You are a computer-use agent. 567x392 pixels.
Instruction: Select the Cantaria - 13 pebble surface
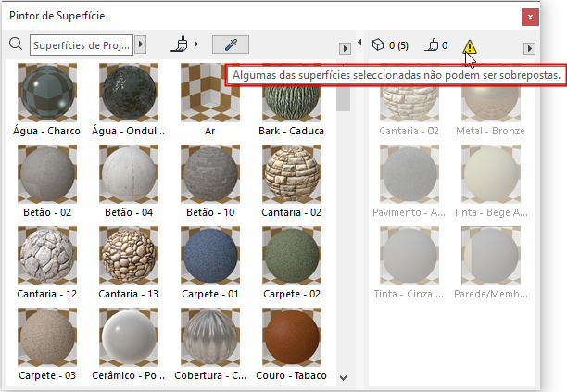[x=128, y=257]
